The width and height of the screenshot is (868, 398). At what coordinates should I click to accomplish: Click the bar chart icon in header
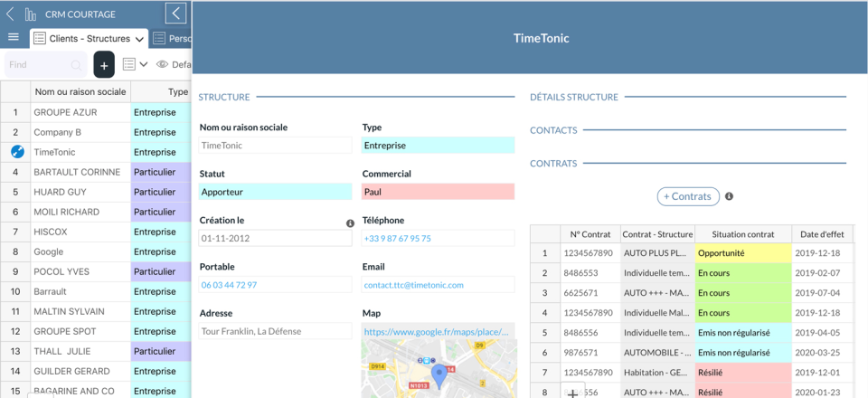[x=31, y=14]
